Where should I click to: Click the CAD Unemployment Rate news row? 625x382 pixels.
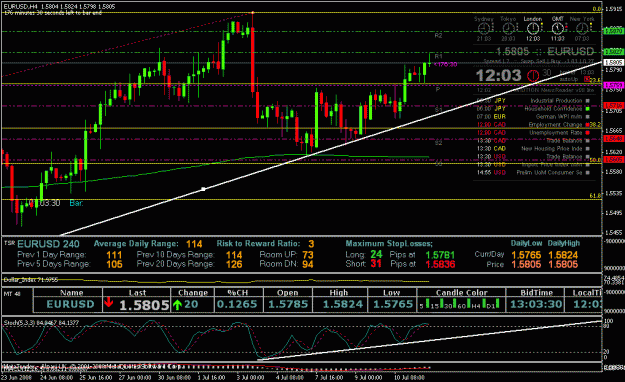click(x=533, y=133)
